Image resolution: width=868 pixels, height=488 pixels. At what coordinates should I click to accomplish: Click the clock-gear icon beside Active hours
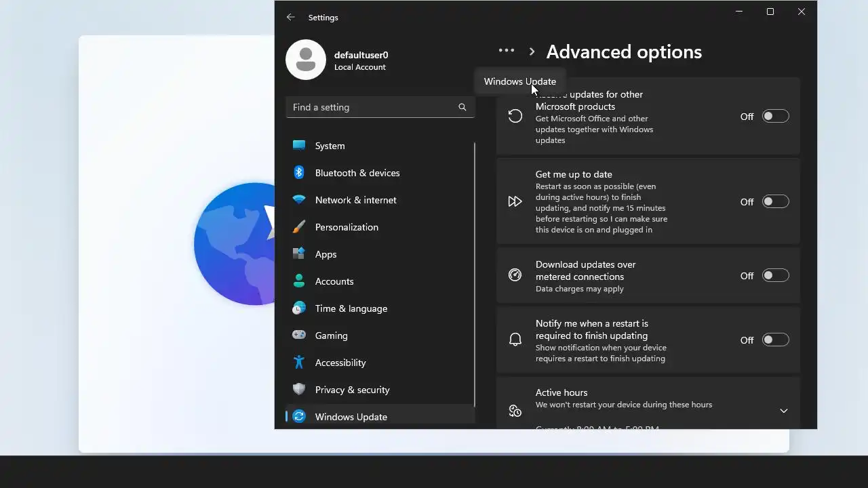pos(515,410)
